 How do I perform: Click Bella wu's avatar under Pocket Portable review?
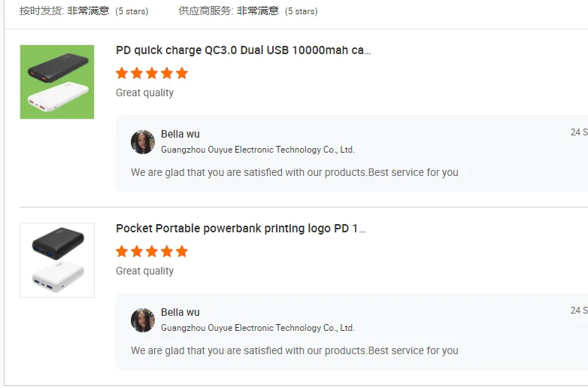click(143, 320)
